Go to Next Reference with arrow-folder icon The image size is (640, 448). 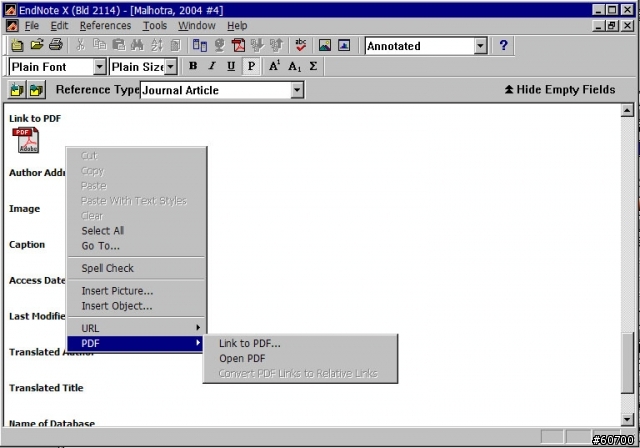[36, 89]
